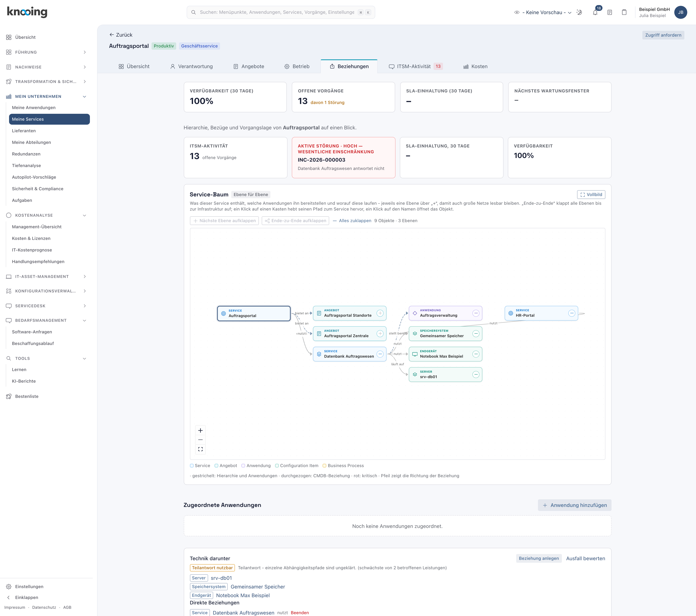696x616 pixels.
Task: Click Alles zuklappen link
Action: pyautogui.click(x=352, y=220)
